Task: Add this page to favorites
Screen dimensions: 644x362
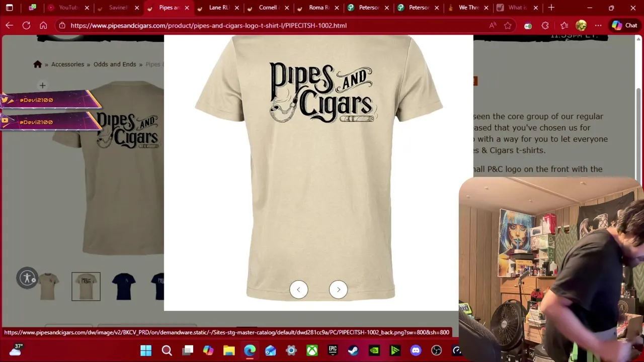Action: [x=508, y=25]
